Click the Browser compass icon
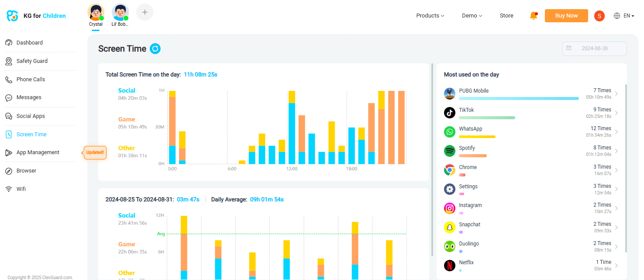The image size is (644, 280). click(x=8, y=171)
